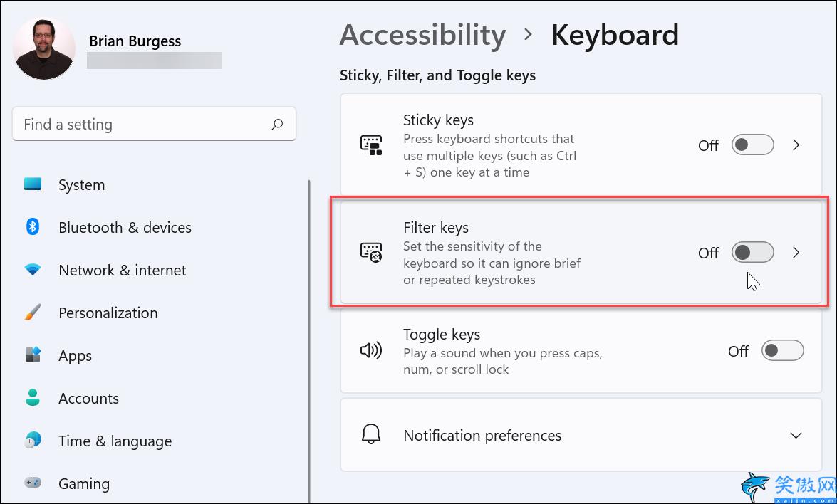Click the Apps icon in sidebar
Viewport: 837px width, 504px height.
click(33, 355)
